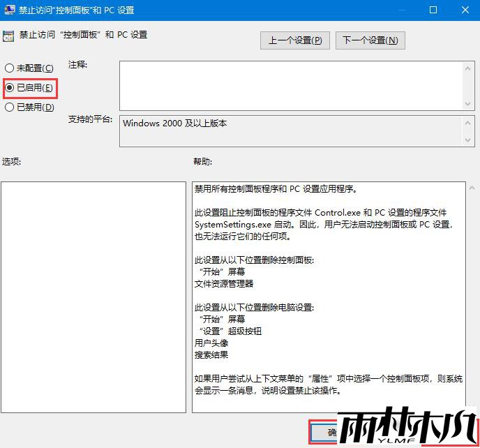Screen dimensions: 480x448
Task: Select the 已禁用 radio option
Action: [9, 107]
